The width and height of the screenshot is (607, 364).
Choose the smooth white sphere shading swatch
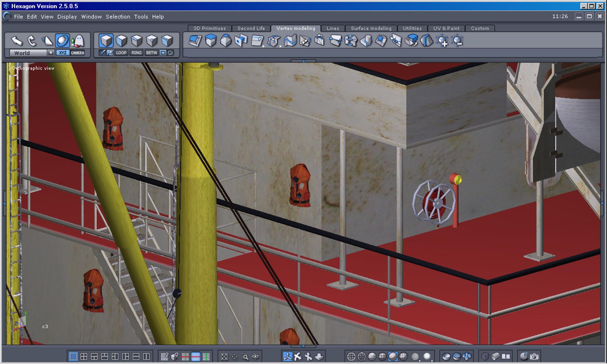pyautogui.click(x=427, y=356)
